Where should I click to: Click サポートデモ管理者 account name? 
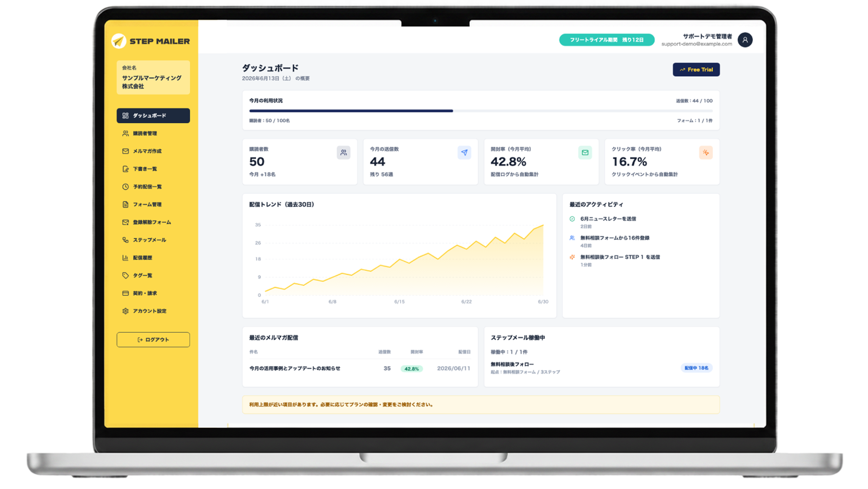point(707,36)
